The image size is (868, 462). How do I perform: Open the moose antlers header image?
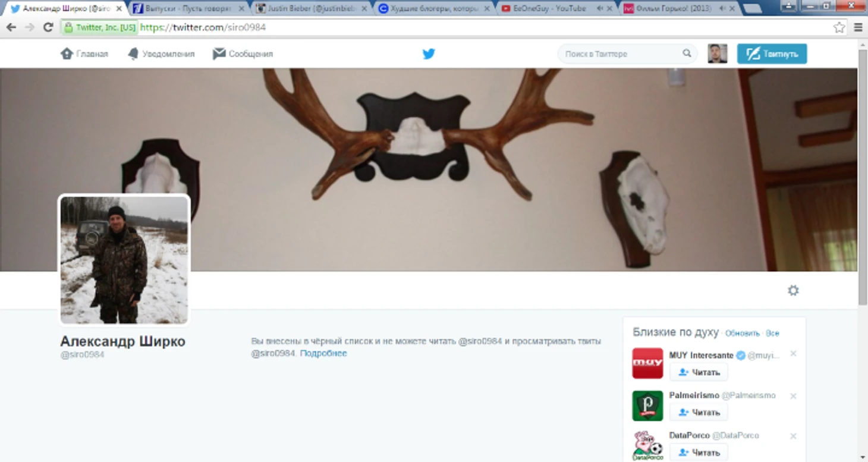click(429, 169)
